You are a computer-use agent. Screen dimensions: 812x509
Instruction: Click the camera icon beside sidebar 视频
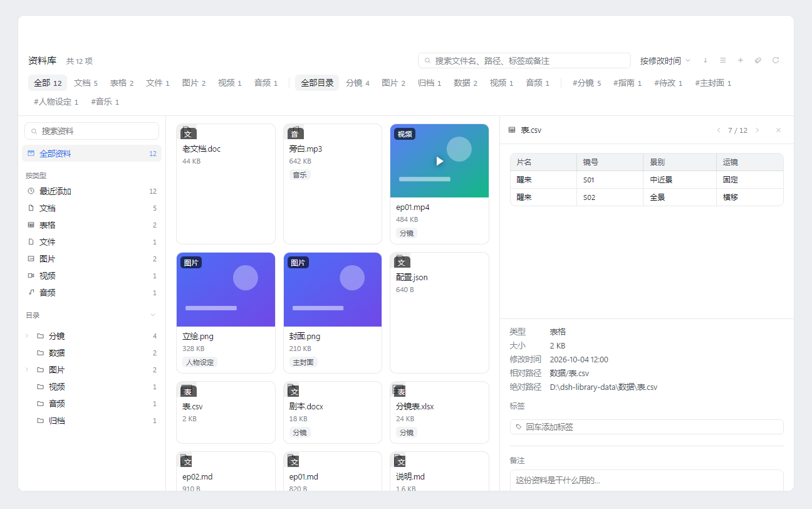pos(31,276)
